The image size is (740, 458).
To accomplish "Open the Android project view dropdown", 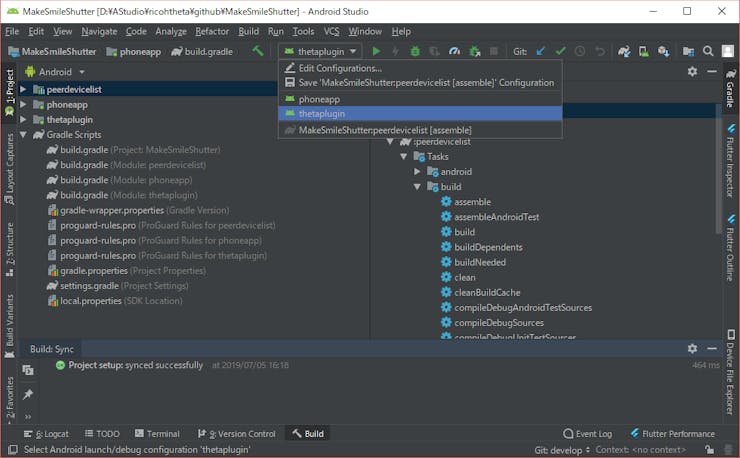I will click(61, 72).
